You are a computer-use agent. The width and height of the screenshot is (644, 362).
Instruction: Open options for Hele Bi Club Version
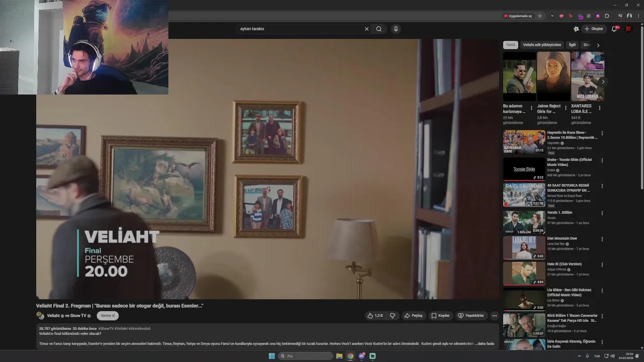602,264
